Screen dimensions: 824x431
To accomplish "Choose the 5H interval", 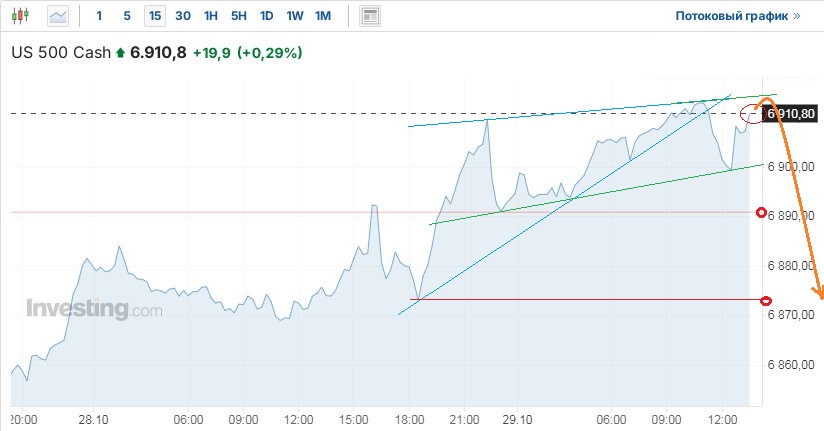I will (238, 16).
